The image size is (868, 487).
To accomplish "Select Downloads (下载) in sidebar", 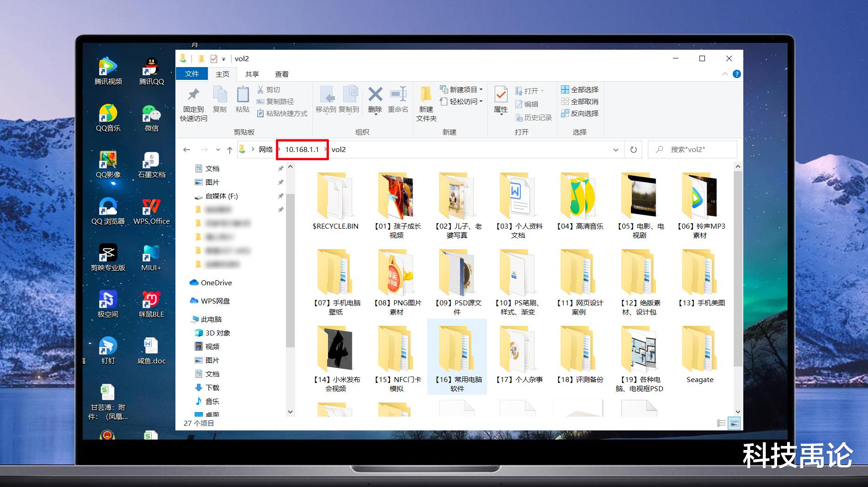I will click(207, 388).
